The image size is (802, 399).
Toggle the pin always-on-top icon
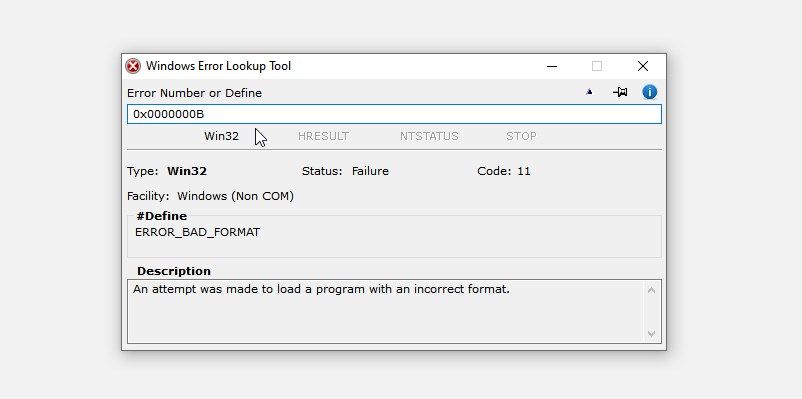point(620,92)
